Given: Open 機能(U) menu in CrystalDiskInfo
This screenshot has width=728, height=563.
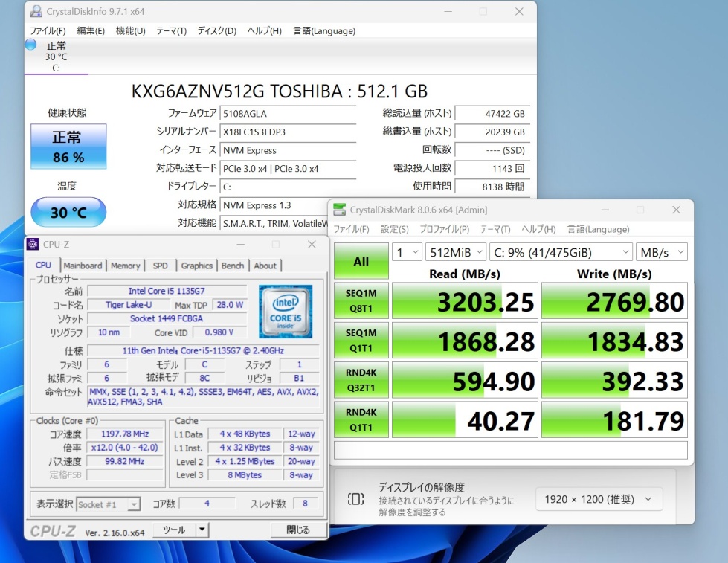Looking at the screenshot, I should pyautogui.click(x=130, y=30).
